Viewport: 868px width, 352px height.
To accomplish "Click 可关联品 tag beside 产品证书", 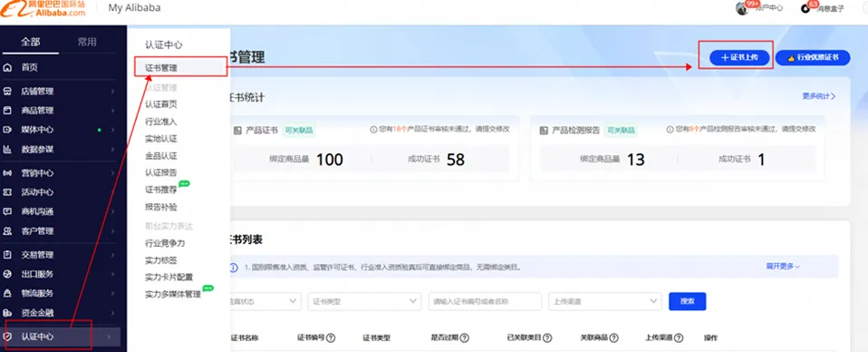I will 299,131.
